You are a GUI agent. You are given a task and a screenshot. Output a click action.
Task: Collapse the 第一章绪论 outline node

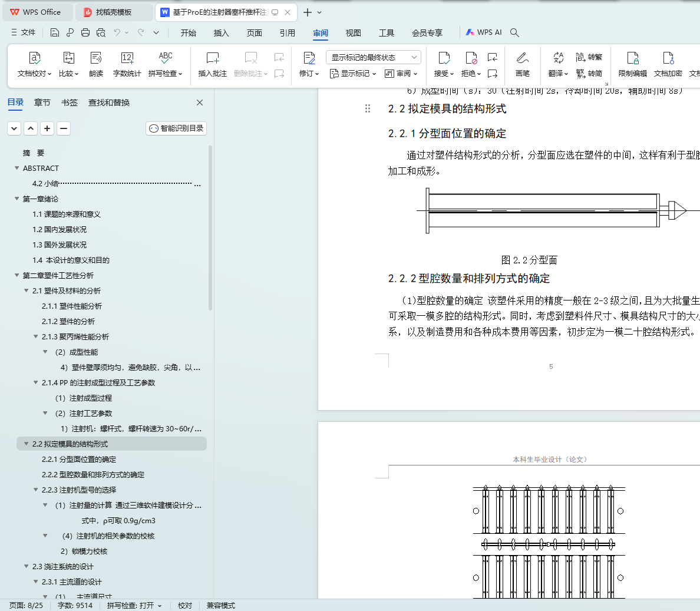[x=17, y=199]
